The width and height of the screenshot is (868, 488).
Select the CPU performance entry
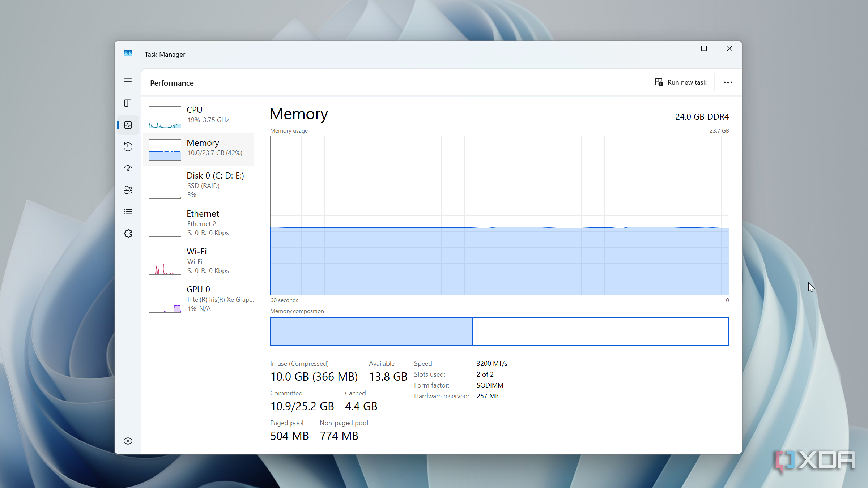click(198, 117)
